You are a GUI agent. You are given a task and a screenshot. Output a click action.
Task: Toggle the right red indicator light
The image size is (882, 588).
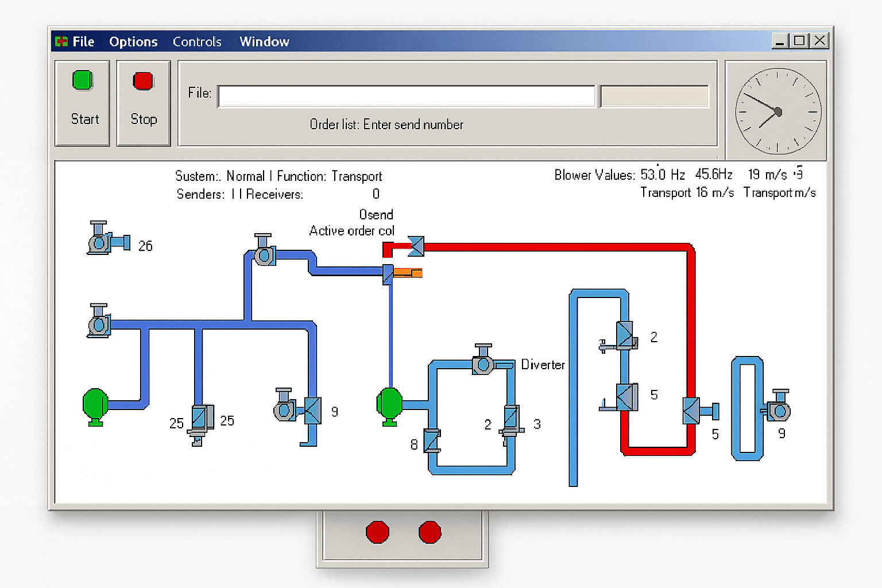pyautogui.click(x=430, y=533)
